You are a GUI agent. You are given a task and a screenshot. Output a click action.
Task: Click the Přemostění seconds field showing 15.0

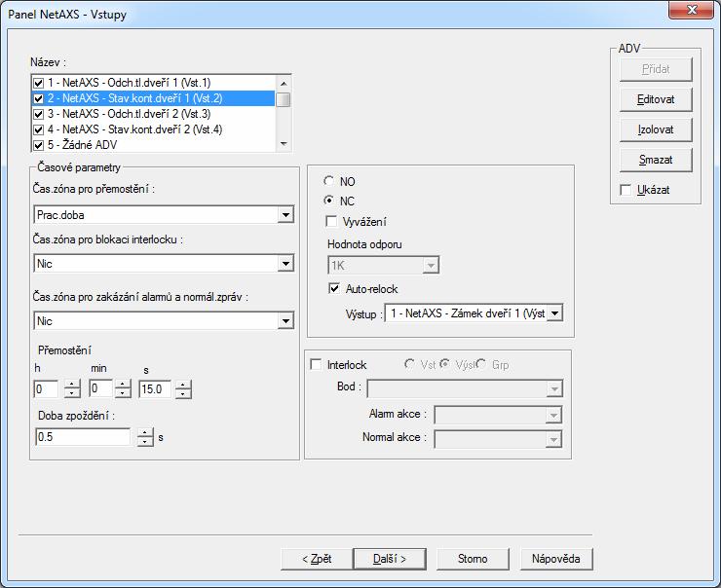point(155,389)
